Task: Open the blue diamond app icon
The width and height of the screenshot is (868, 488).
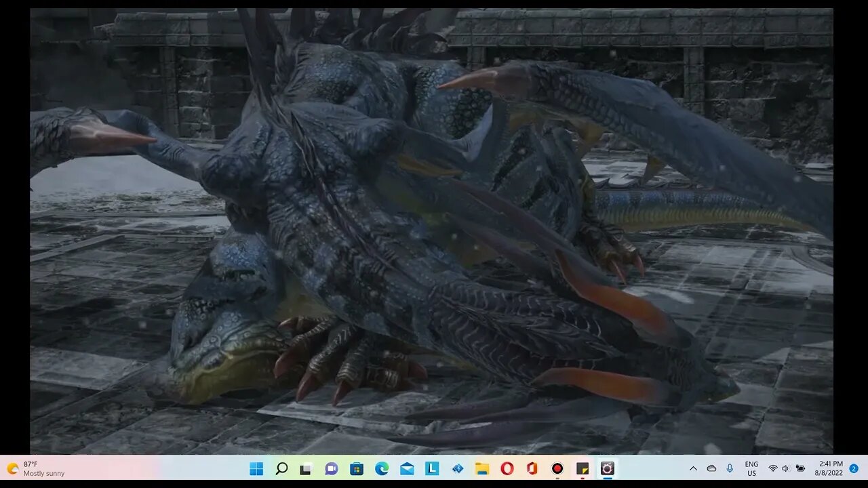Action: 458,468
